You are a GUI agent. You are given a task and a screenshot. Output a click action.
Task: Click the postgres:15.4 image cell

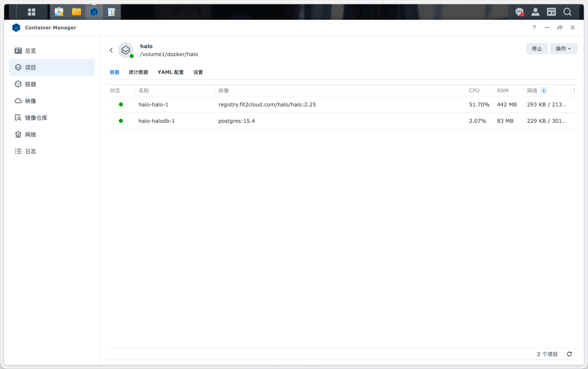point(236,121)
